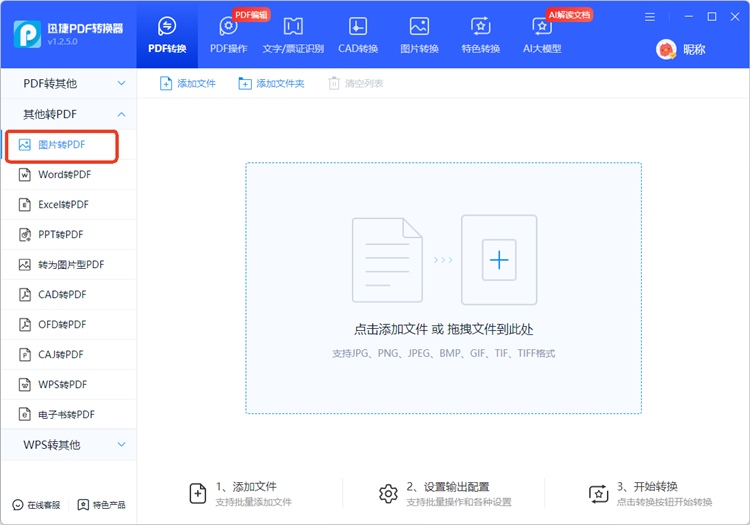This screenshot has height=525, width=750.
Task: Select 图片转PDF in sidebar
Action: [x=61, y=145]
